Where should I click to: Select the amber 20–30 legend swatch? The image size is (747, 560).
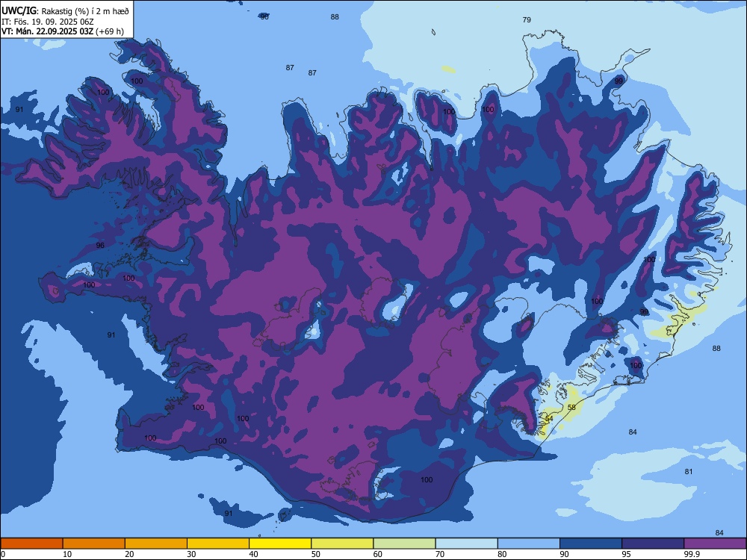(x=156, y=544)
